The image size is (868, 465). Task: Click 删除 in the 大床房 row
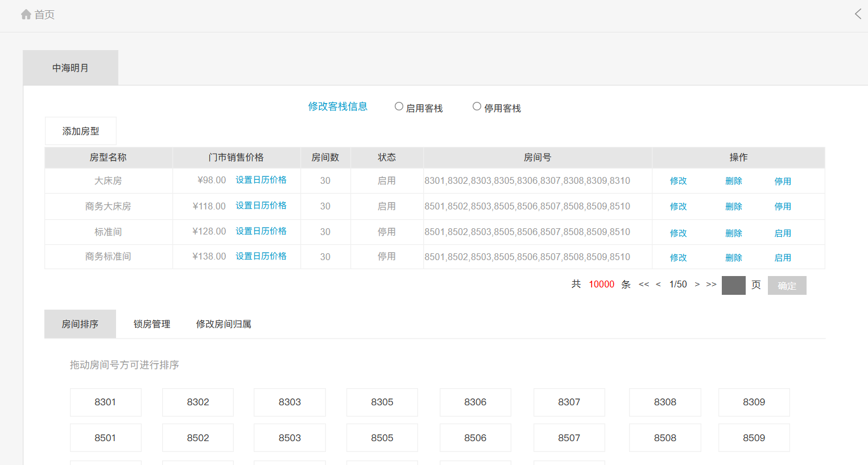734,181
